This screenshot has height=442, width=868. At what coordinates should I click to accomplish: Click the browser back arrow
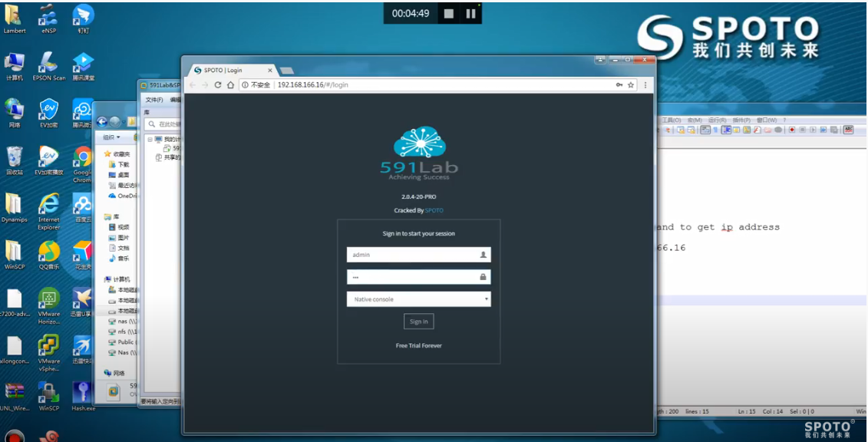(x=193, y=84)
